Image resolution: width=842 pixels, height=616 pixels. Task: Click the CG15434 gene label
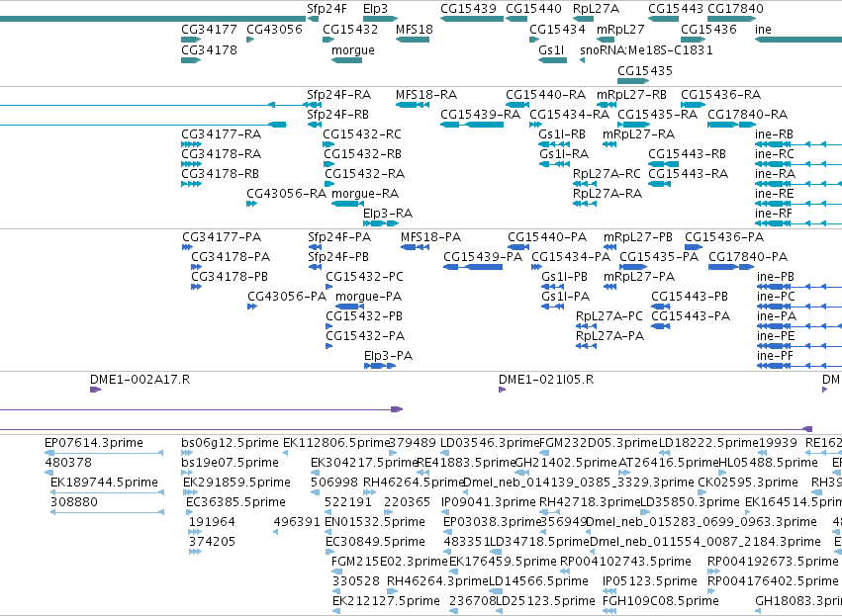point(557,30)
